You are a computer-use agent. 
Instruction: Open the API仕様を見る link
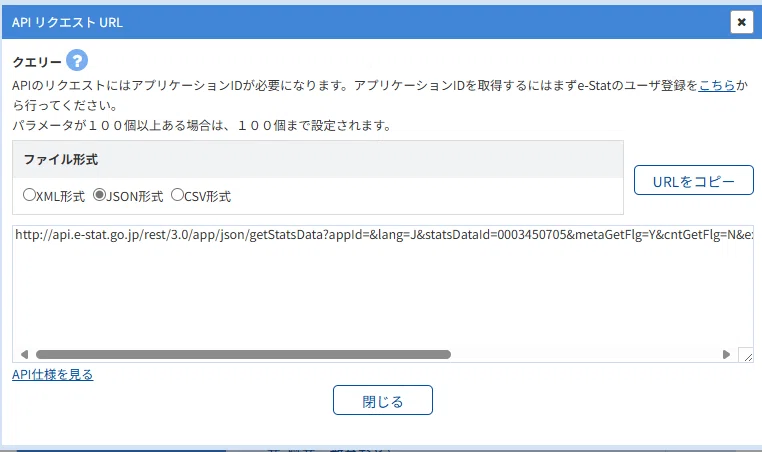[52, 375]
